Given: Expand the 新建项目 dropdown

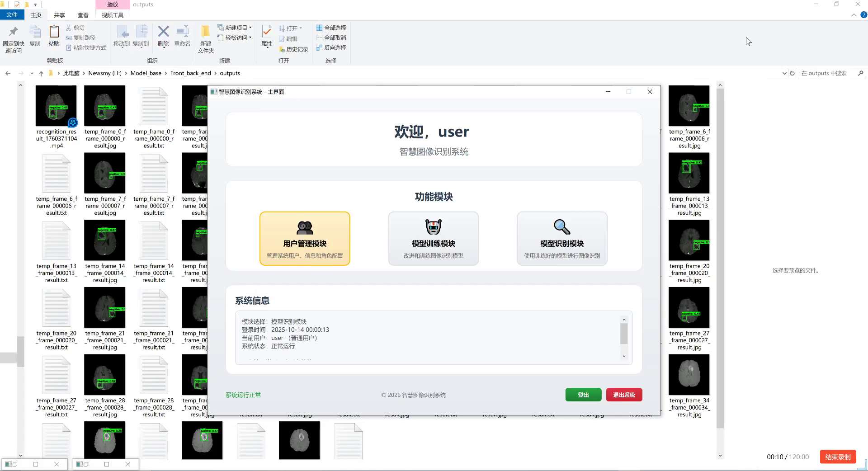Looking at the screenshot, I should (250, 28).
